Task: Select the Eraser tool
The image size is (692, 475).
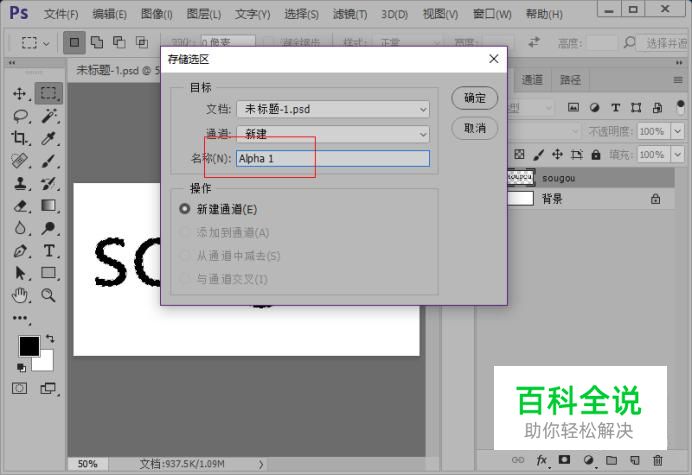Action: pyautogui.click(x=20, y=206)
